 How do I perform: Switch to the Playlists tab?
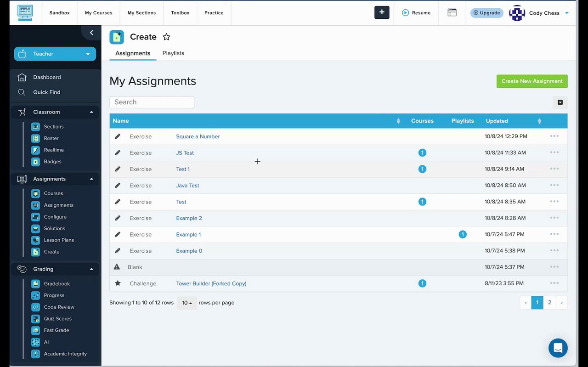(173, 53)
